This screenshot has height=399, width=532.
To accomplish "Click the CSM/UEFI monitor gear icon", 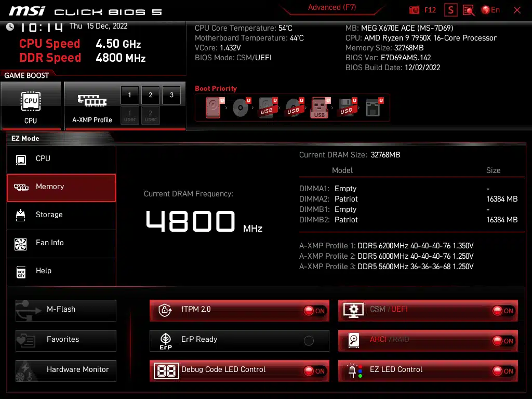I will click(x=353, y=310).
